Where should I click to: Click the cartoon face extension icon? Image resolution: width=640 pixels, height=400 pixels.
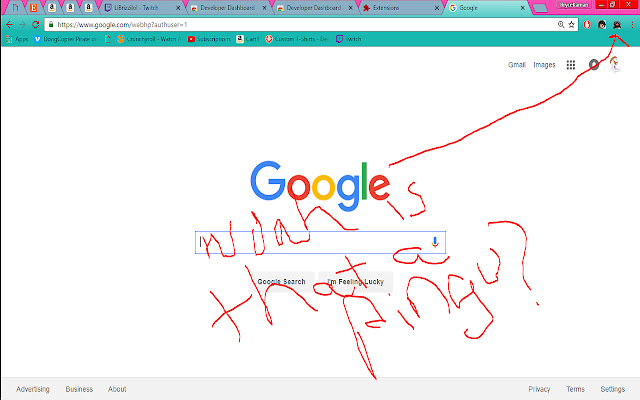(x=602, y=25)
